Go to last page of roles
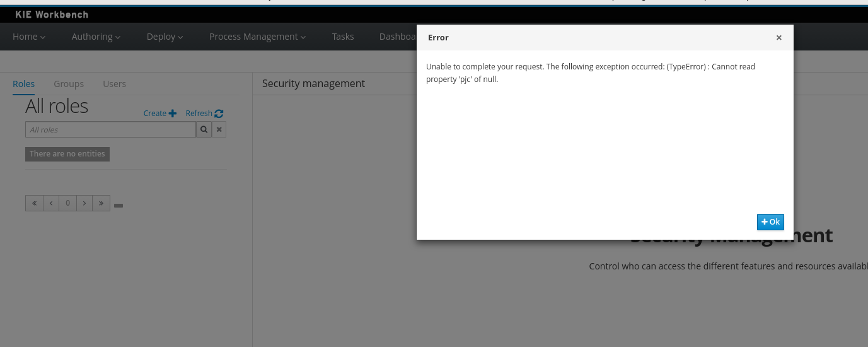The height and width of the screenshot is (347, 868). [101, 203]
